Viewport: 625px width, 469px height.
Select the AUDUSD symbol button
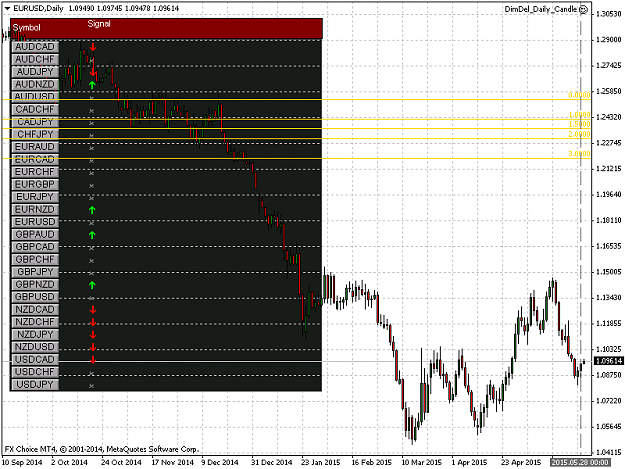pyautogui.click(x=35, y=97)
